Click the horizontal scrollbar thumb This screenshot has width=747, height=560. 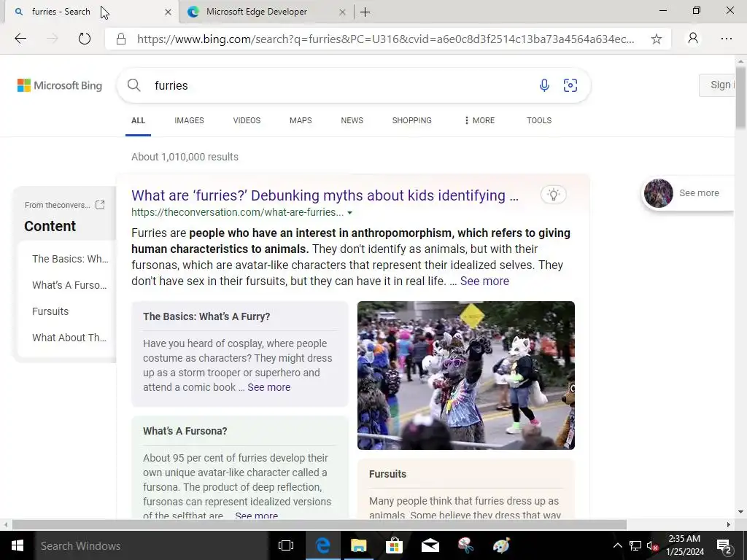(x=320, y=525)
